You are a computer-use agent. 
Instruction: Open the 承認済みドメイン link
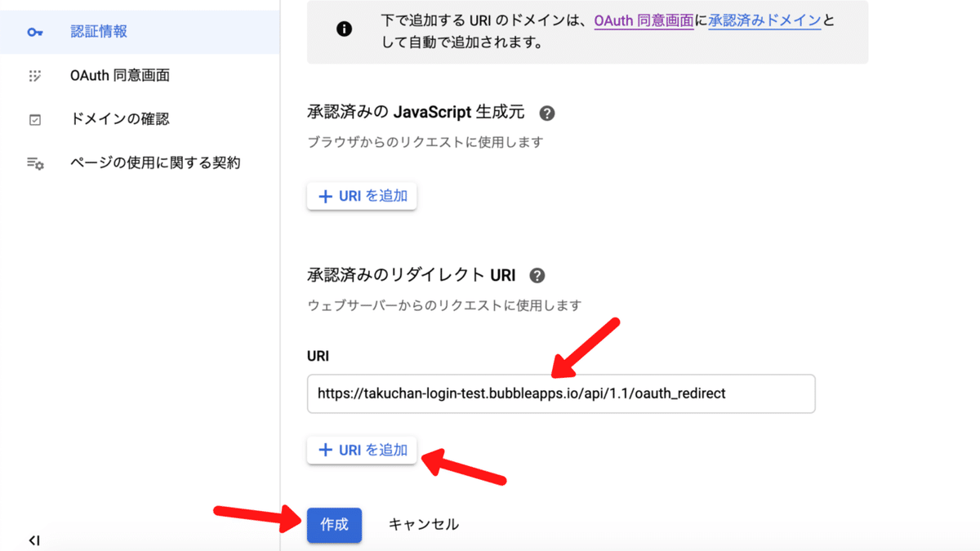point(764,20)
